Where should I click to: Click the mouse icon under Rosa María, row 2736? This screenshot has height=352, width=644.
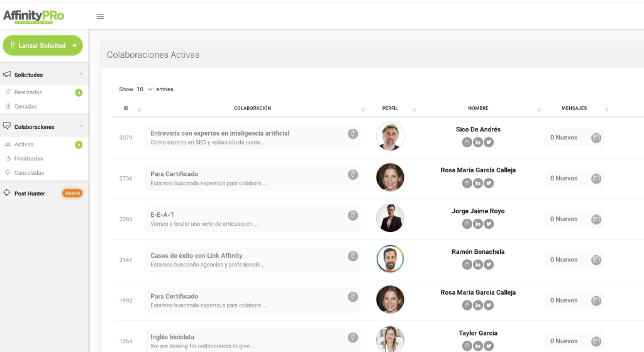point(467,183)
